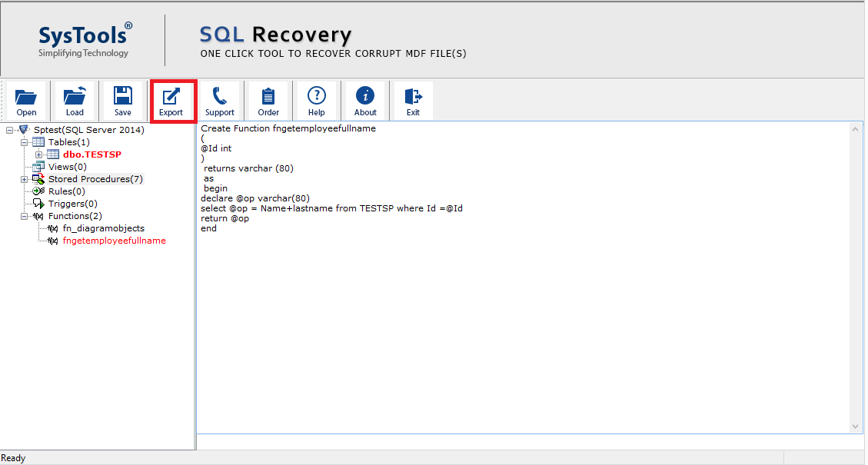The image size is (868, 465).
Task: Expand the dbo.TESTSP table node
Action: (x=39, y=154)
